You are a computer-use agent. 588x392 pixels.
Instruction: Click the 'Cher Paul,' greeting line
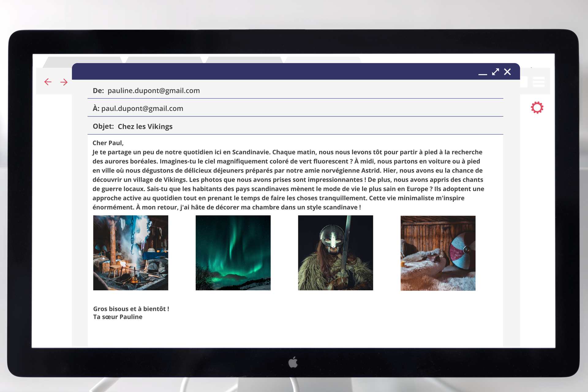coord(108,143)
